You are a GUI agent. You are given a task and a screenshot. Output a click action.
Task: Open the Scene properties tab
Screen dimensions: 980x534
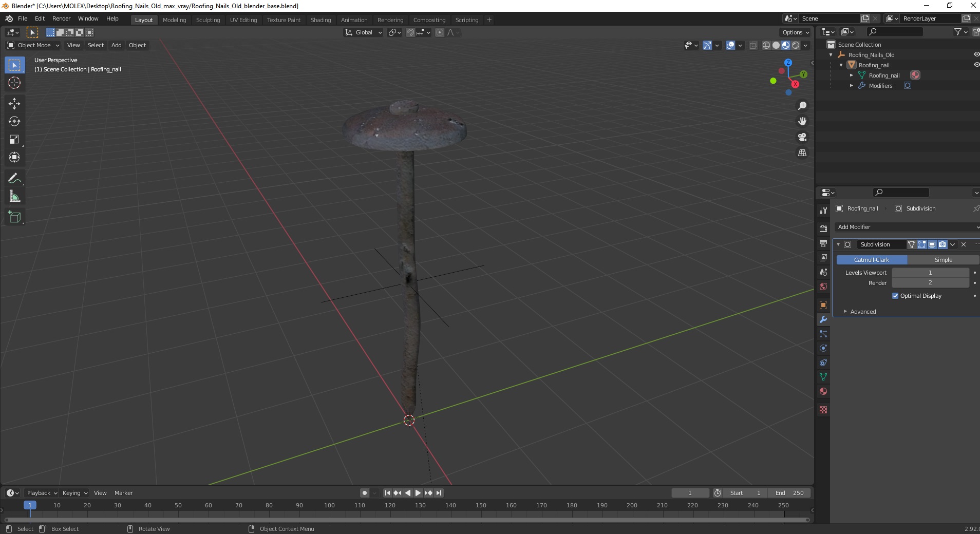[823, 272]
